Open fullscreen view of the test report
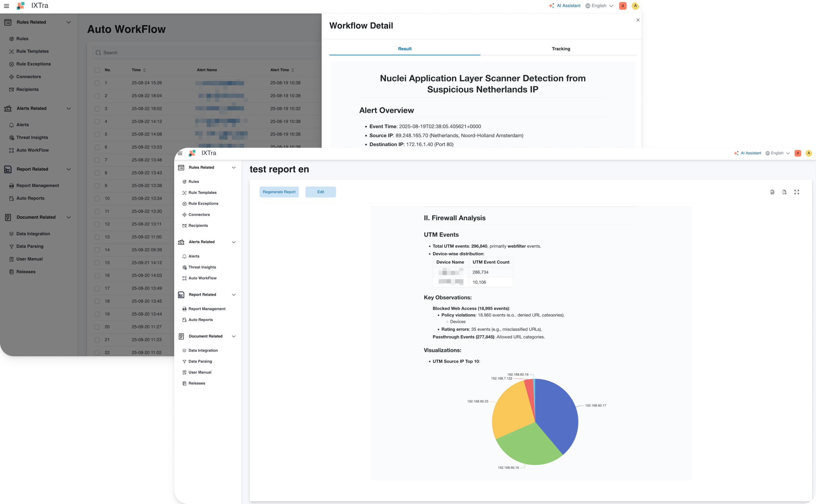816x504 pixels. click(797, 192)
